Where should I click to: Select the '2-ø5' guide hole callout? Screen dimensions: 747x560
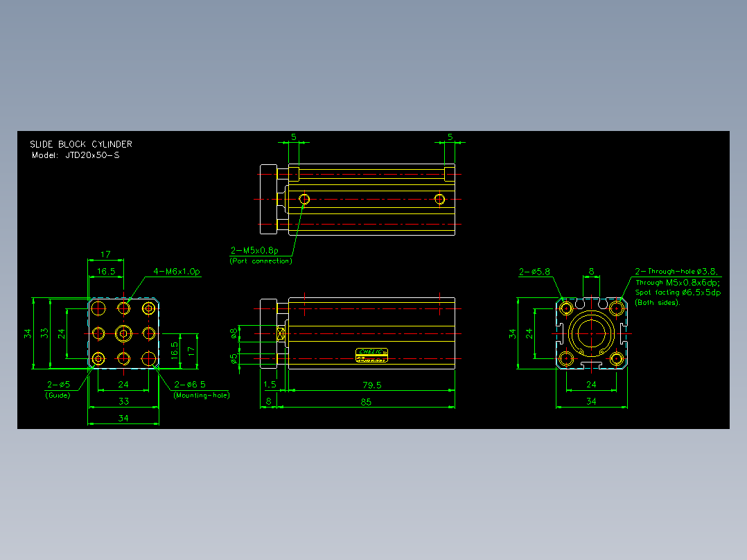point(59,385)
